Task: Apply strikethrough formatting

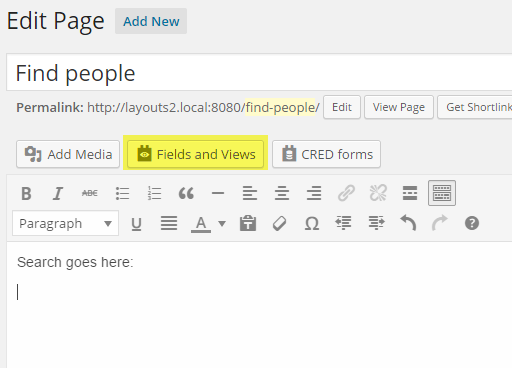Action: pyautogui.click(x=90, y=193)
